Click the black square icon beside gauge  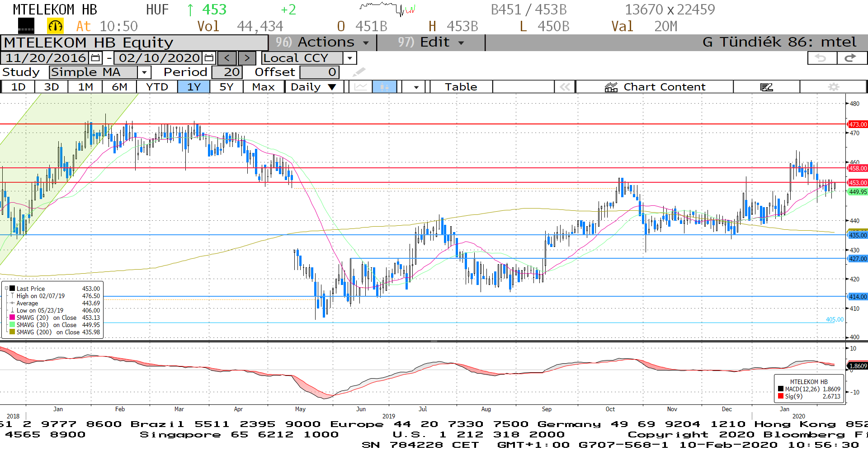pyautogui.click(x=26, y=26)
